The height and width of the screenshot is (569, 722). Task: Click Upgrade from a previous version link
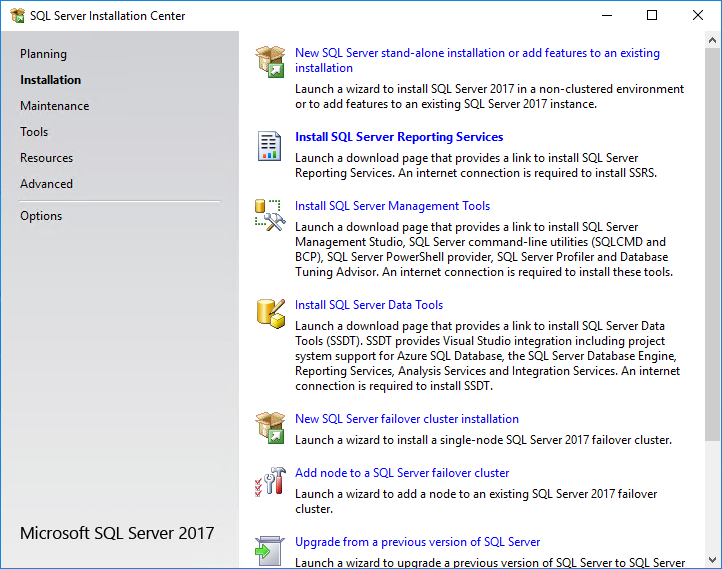[417, 542]
